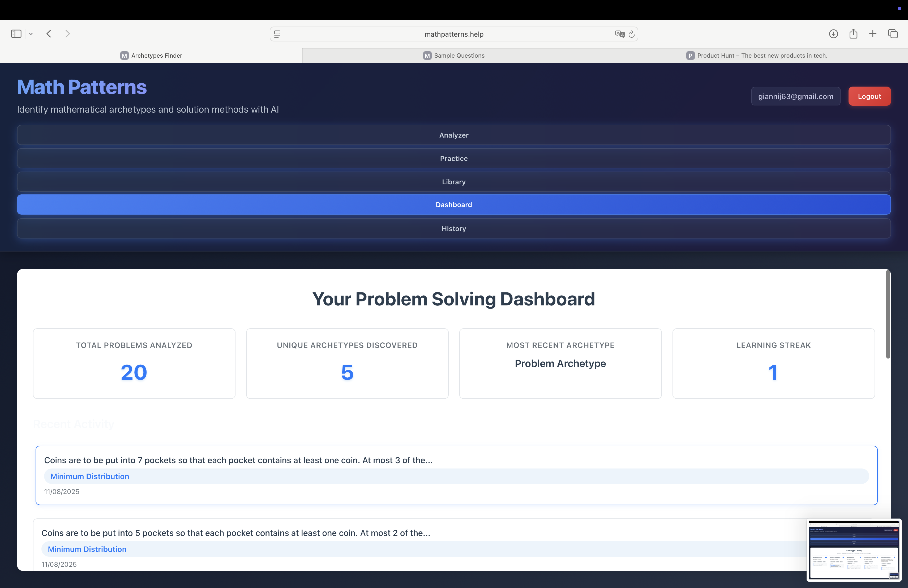Screen dimensions: 908x588
Task: Click the mathpatterns.help address field
Action: pos(454,34)
